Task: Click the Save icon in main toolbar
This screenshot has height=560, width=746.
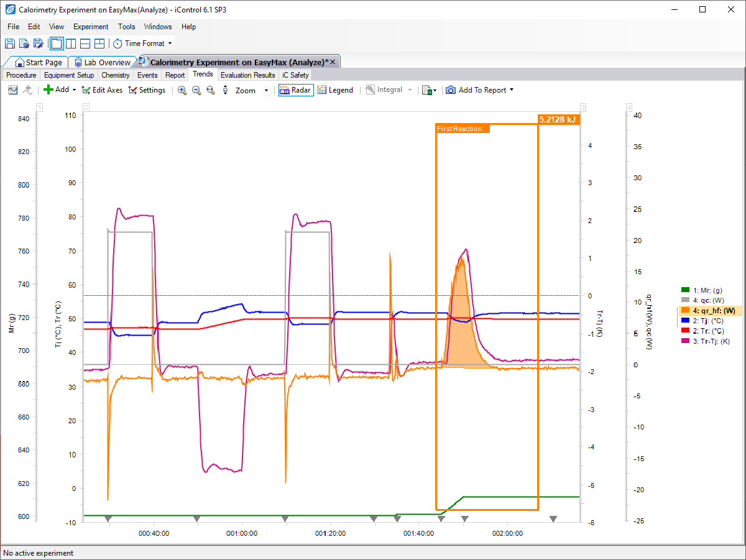Action: [x=9, y=44]
